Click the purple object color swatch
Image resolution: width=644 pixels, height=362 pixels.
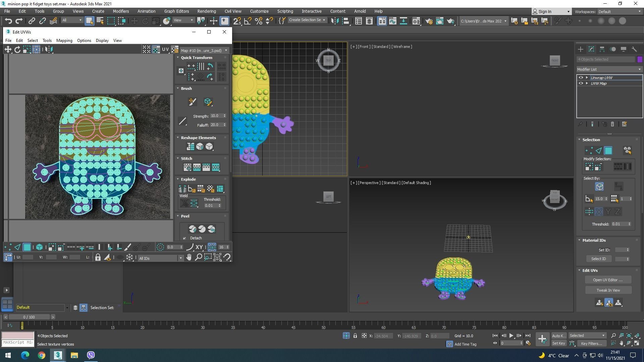639,59
